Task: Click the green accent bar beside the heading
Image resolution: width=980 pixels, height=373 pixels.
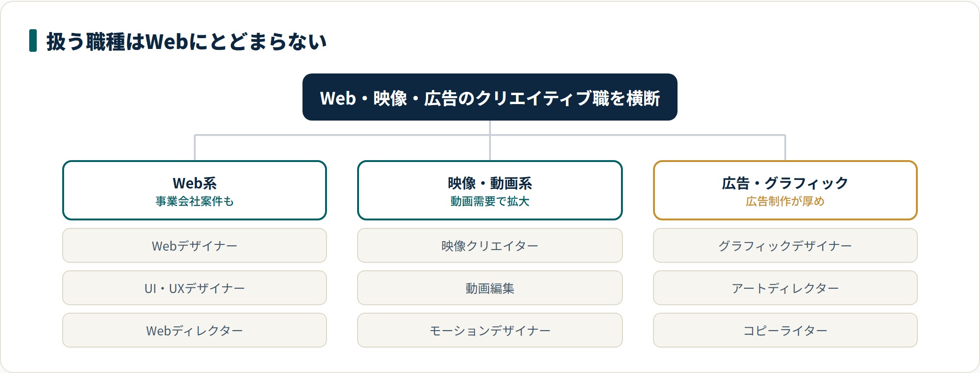Action: pos(33,41)
